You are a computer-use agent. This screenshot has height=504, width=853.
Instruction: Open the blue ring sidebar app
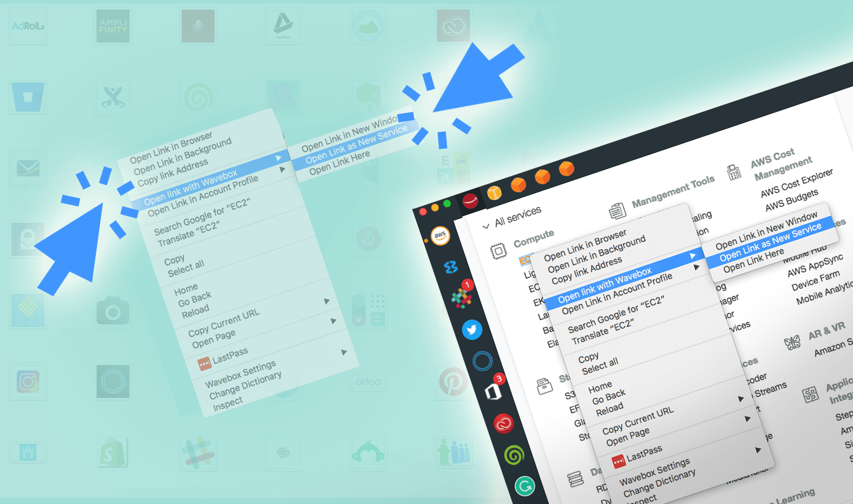(482, 362)
